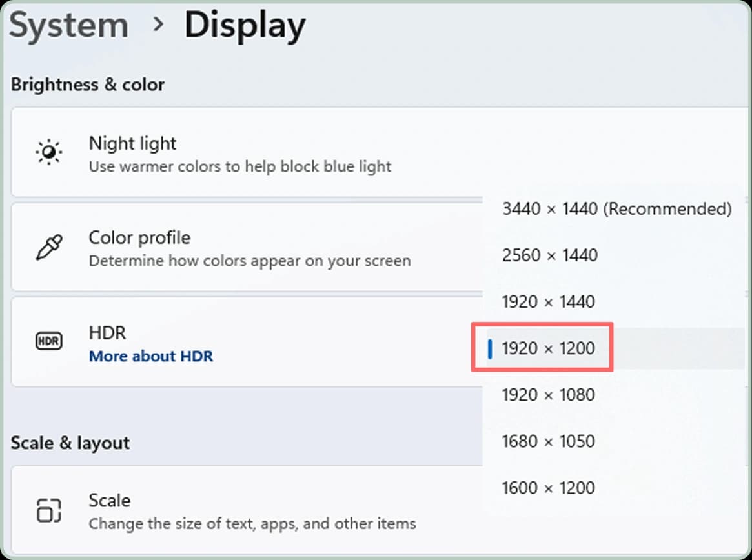This screenshot has width=752, height=560.
Task: Click the Scale & layout heading
Action: point(70,443)
